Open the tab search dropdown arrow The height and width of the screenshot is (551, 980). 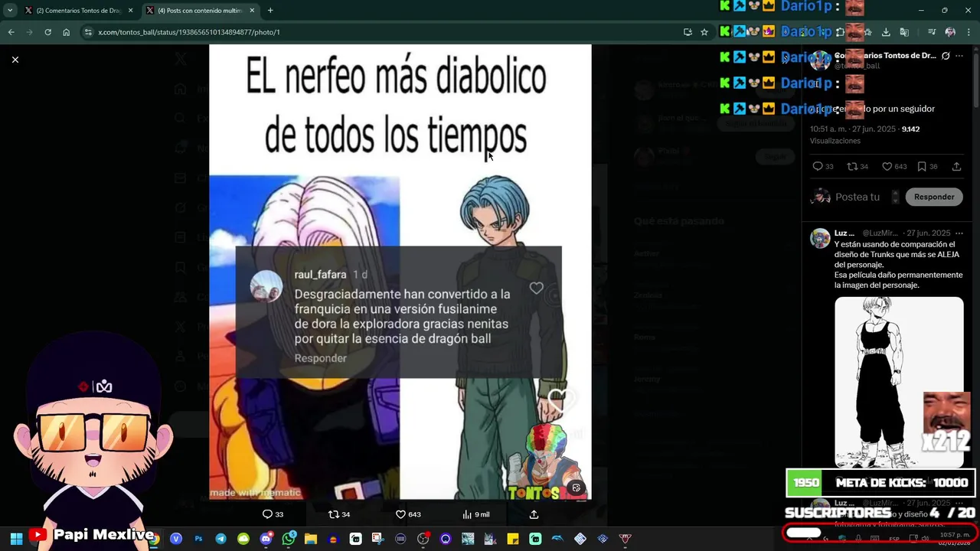pos(10,11)
